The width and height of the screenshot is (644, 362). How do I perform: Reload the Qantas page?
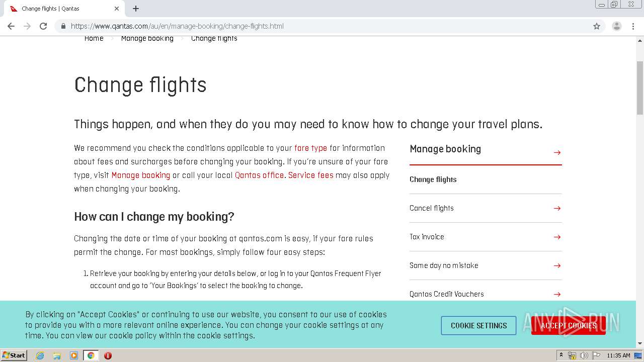coord(43,26)
